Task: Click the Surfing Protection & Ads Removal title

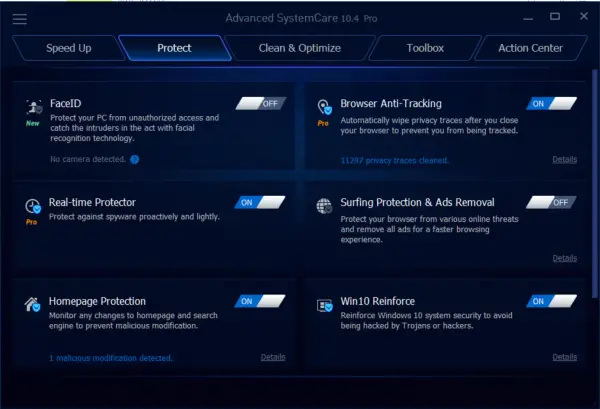Action: [x=417, y=202]
